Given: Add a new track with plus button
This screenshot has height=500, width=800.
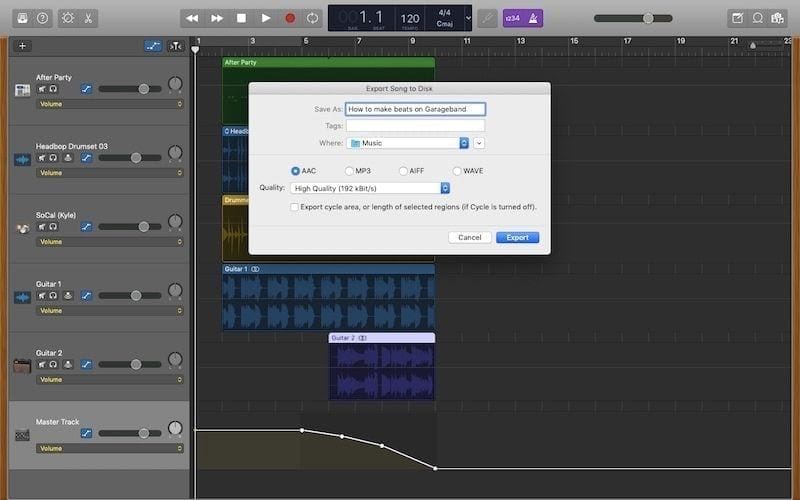Looking at the screenshot, I should (x=22, y=46).
